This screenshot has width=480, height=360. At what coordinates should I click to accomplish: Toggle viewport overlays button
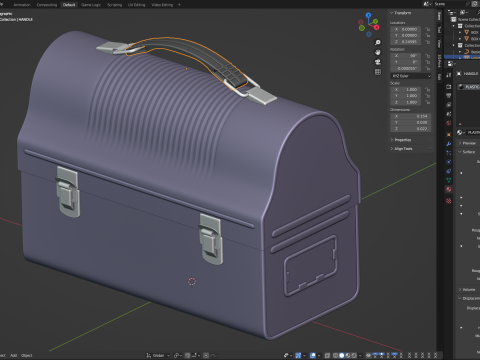point(313,355)
